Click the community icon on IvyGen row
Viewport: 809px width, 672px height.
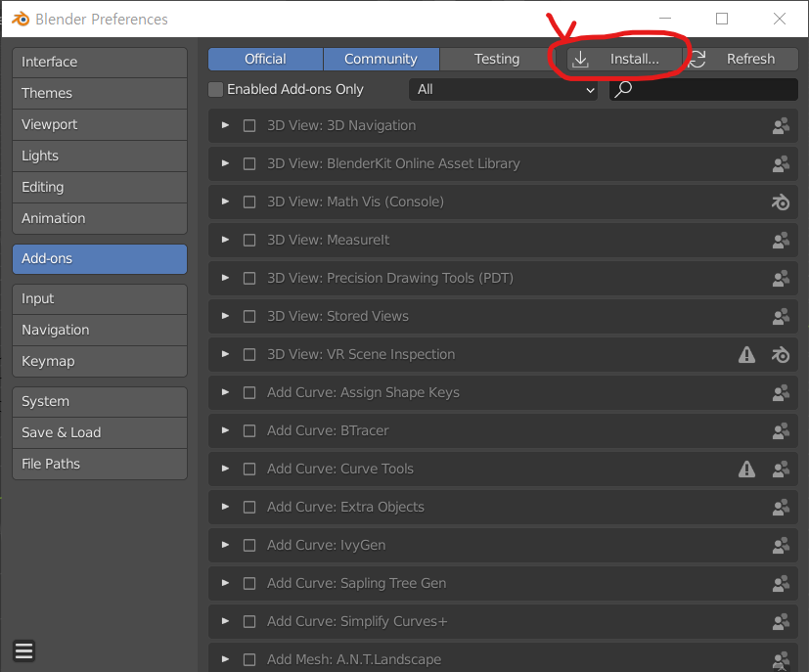click(x=781, y=546)
